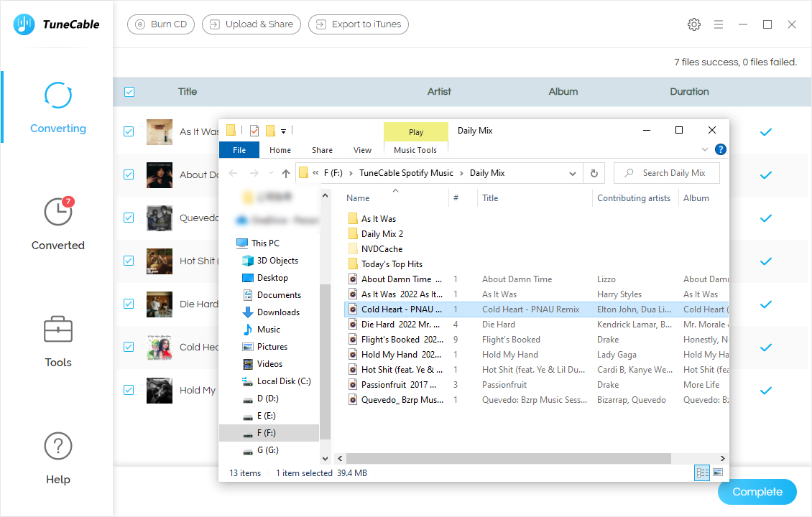Select the Passionfruit 2017 file
812x517 pixels.
tap(399, 384)
